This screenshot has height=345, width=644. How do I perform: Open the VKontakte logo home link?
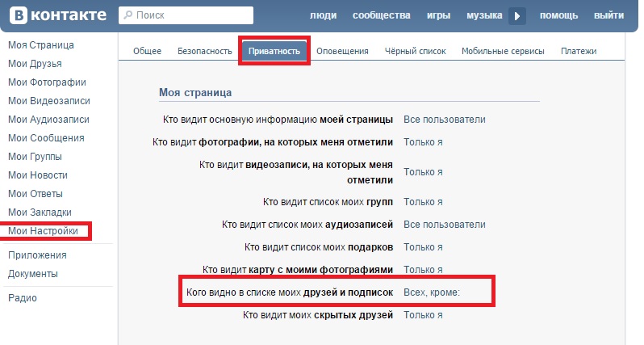pyautogui.click(x=58, y=15)
